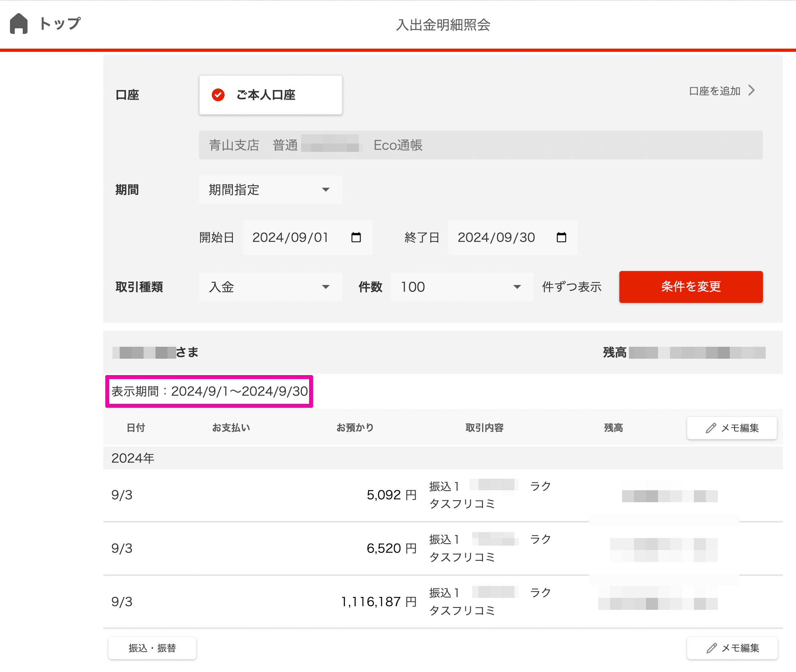The width and height of the screenshot is (796, 672).
Task: Click the 振込・振替 button
Action: pos(152,648)
